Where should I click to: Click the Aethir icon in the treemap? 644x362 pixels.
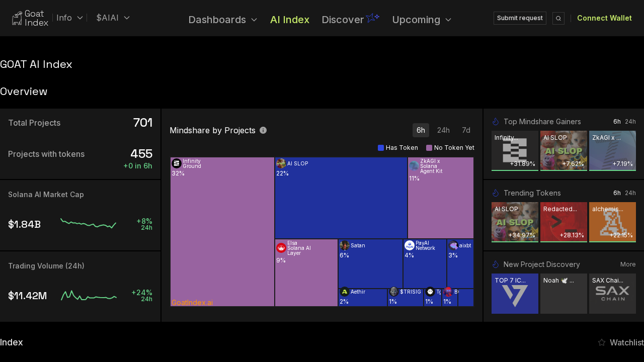coord(344,292)
